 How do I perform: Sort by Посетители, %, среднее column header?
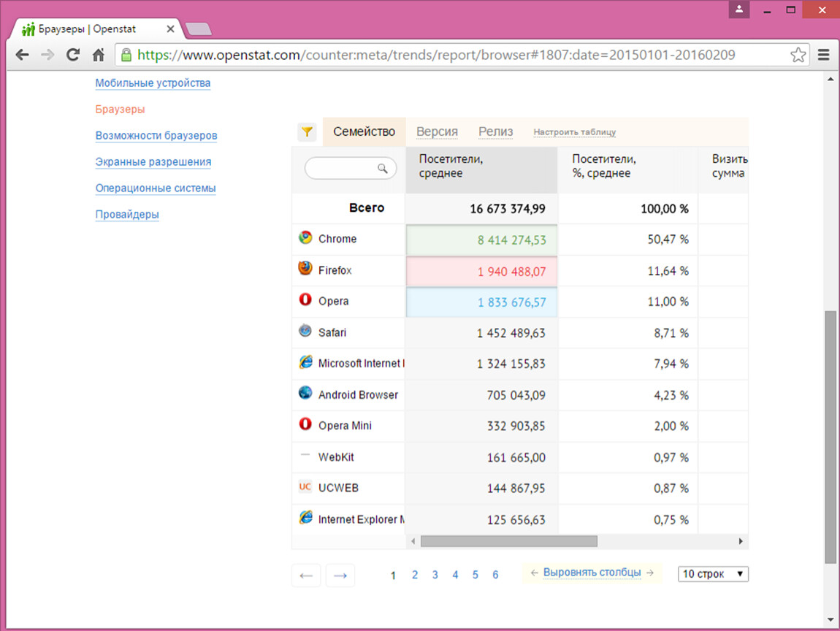[x=627, y=170]
